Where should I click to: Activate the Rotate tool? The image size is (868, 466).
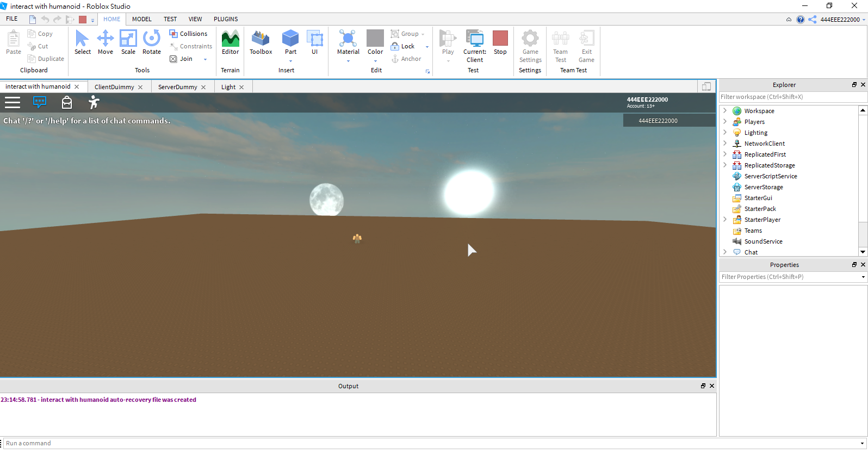click(152, 42)
